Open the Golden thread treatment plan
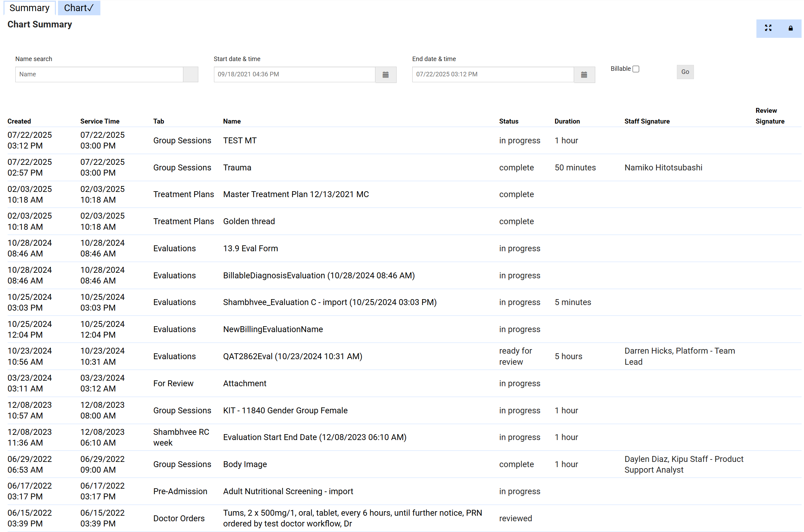804x532 pixels. point(249,221)
